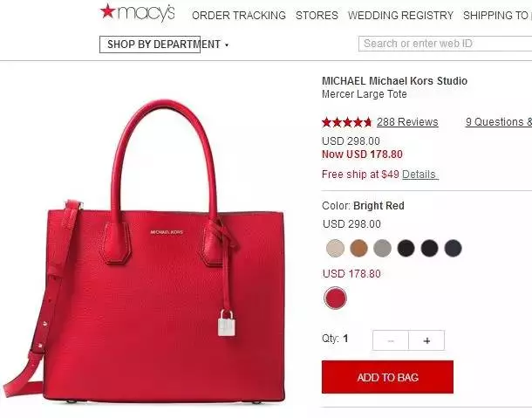The image size is (532, 418).
Task: Select the light cream color swatch
Action: pyautogui.click(x=335, y=248)
